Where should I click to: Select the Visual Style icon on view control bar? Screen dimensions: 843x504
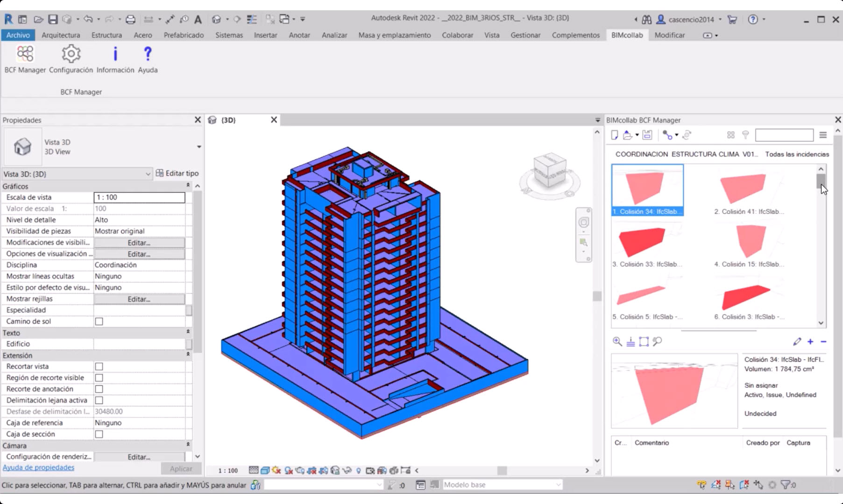(265, 470)
